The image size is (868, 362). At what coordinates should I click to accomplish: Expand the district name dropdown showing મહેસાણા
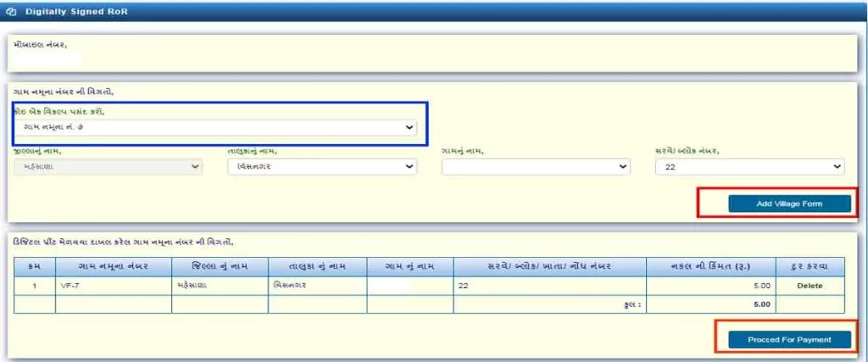108,167
